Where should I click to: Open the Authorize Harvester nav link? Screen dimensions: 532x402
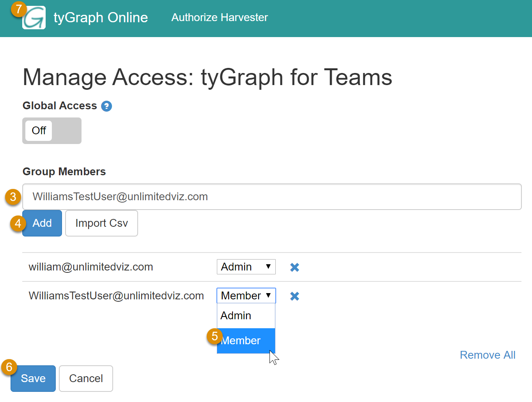(220, 18)
